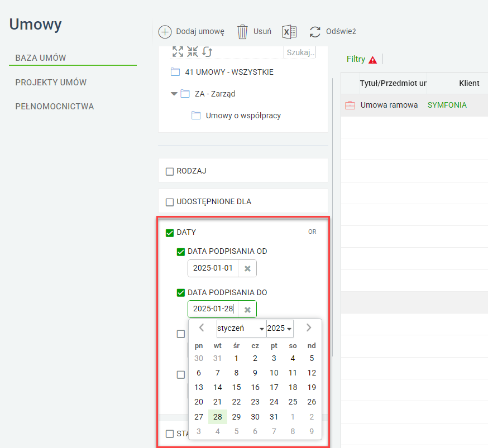Viewport: 488px width, 448px height.
Task: Collapse the ZA - Zarząd tree node
Action: click(x=174, y=94)
